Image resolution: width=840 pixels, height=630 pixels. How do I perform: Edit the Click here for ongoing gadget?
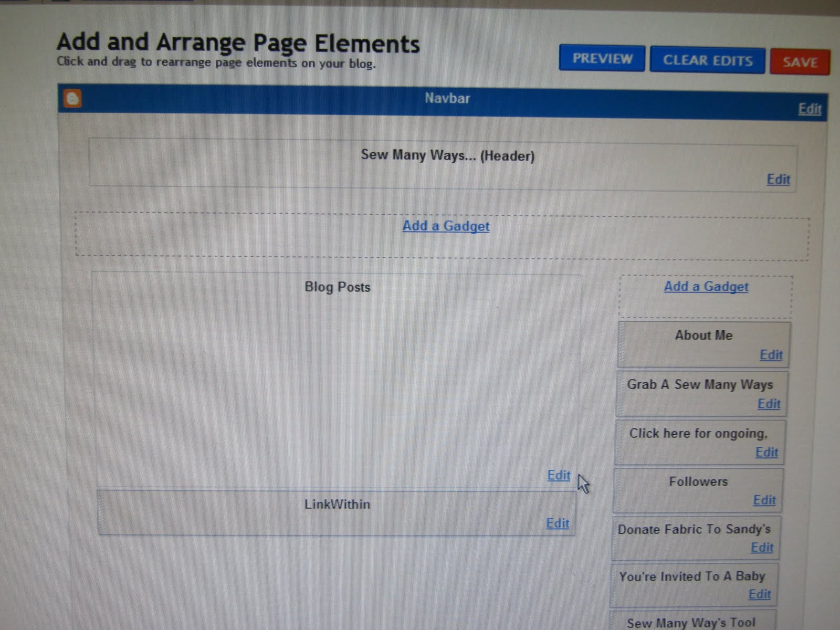click(x=766, y=452)
